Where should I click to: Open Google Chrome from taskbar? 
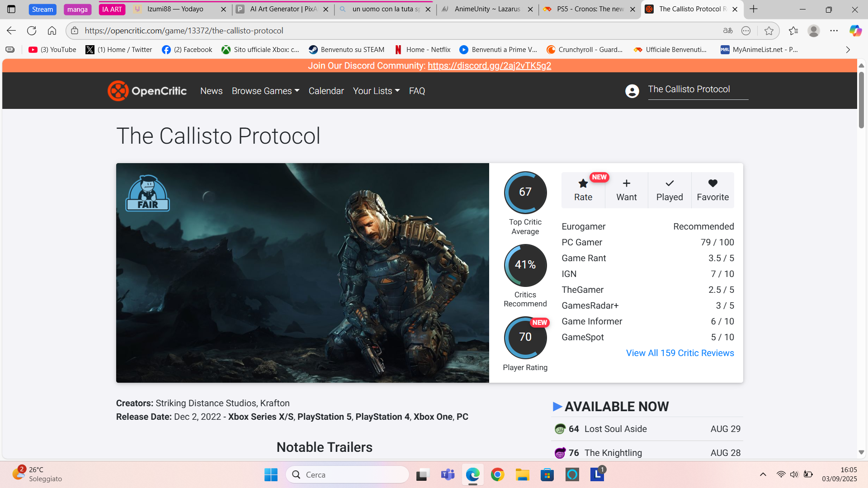pos(497,475)
